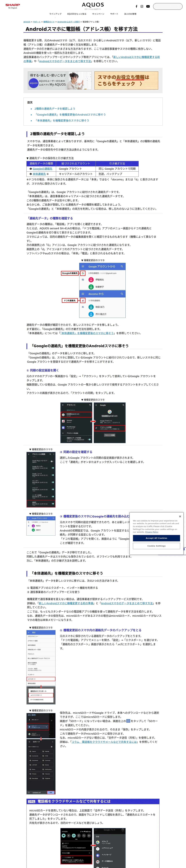Open the ラインアップ menu
Viewport: 186px width, 868px height.
click(x=55, y=14)
